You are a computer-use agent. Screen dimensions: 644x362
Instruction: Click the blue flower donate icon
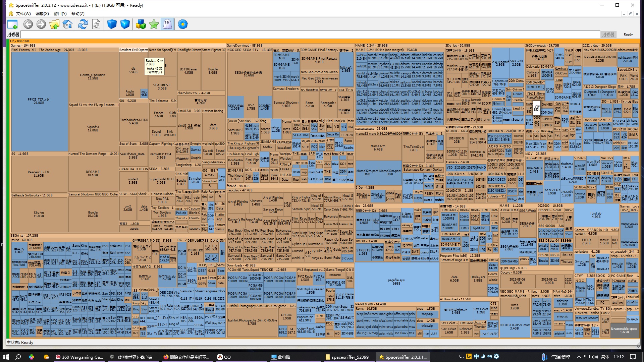[x=183, y=24]
